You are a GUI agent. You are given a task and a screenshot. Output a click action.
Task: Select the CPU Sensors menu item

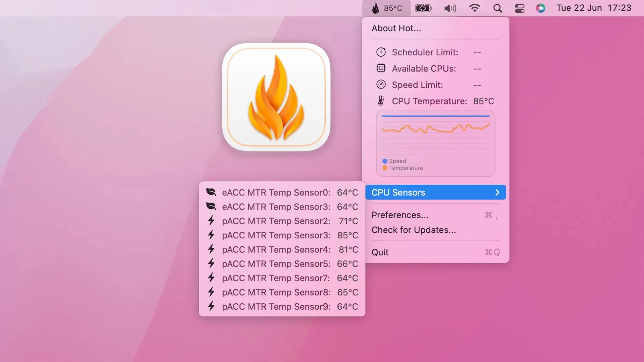point(435,192)
